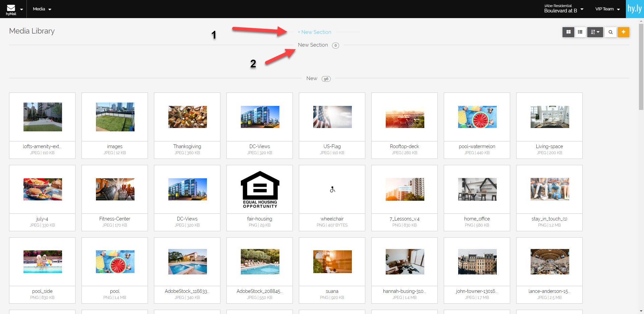This screenshot has width=644, height=314.
Task: Open the july-4 burger image
Action: [43, 189]
